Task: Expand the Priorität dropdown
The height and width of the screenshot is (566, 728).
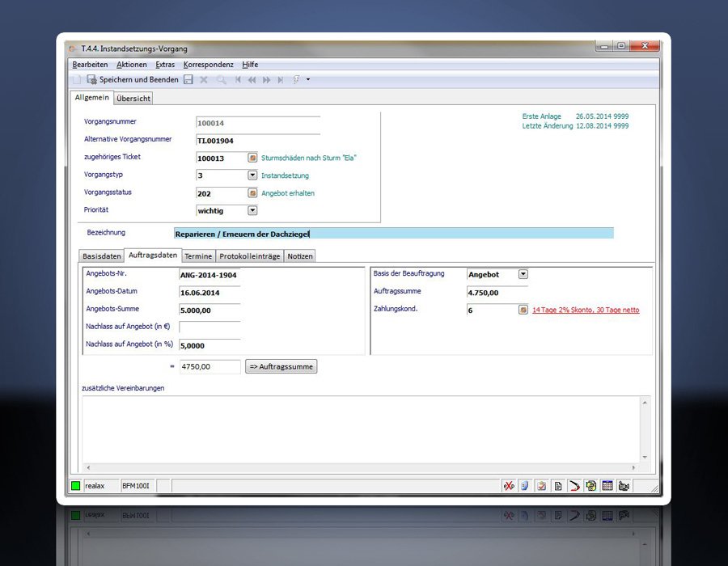Action: (252, 210)
